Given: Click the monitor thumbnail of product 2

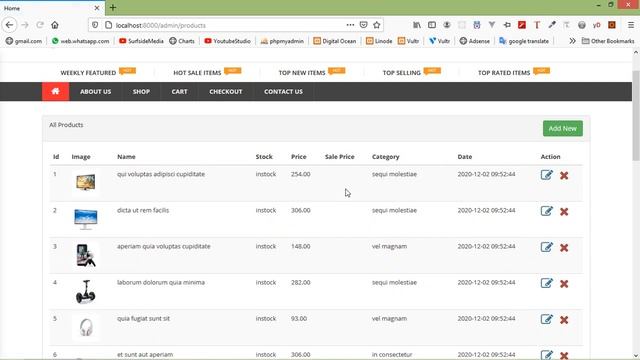Looking at the screenshot, I should pyautogui.click(x=86, y=219).
